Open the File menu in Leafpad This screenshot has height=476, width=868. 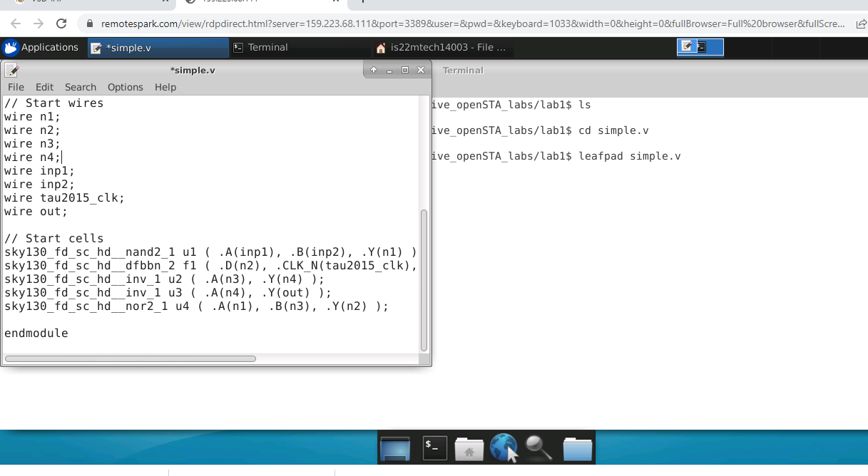(x=15, y=87)
